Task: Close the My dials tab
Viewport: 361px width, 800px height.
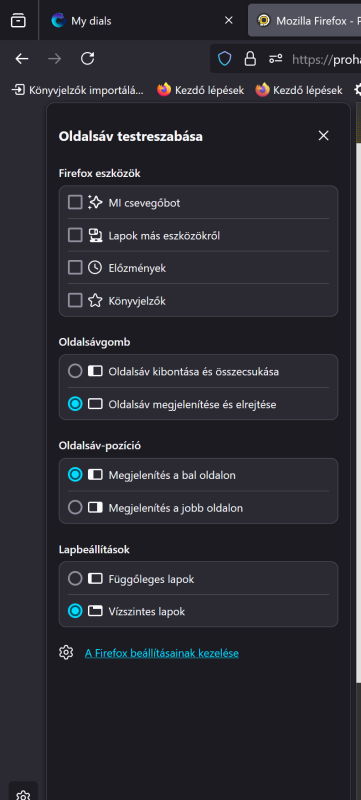Action: (229, 21)
